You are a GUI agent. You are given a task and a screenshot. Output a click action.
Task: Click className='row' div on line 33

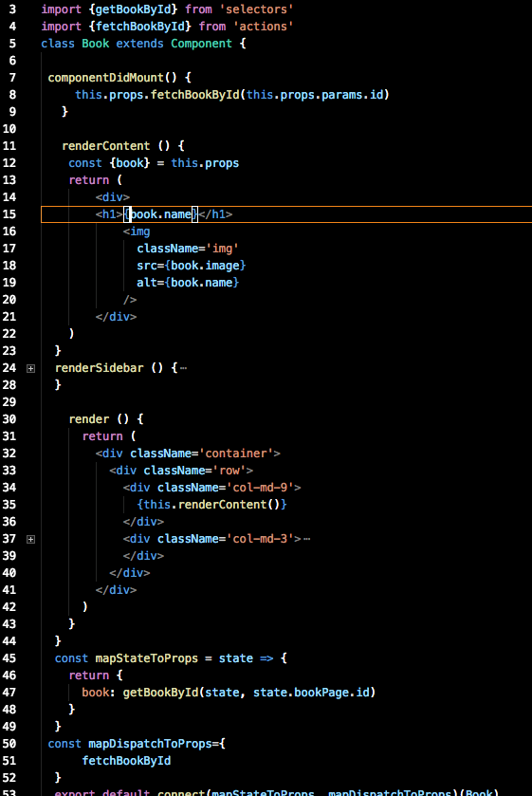click(x=181, y=471)
